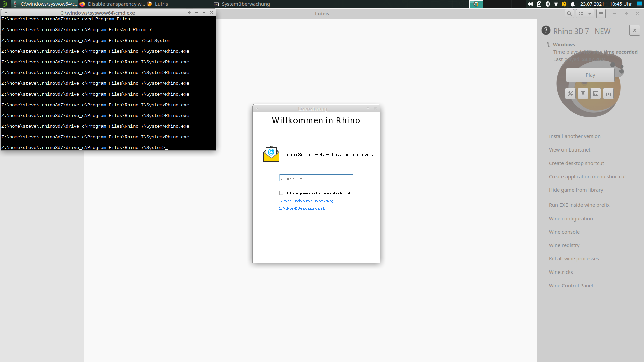The height and width of the screenshot is (362, 644).
Task: Open Lutris view options dropdown arrow
Action: (590, 14)
